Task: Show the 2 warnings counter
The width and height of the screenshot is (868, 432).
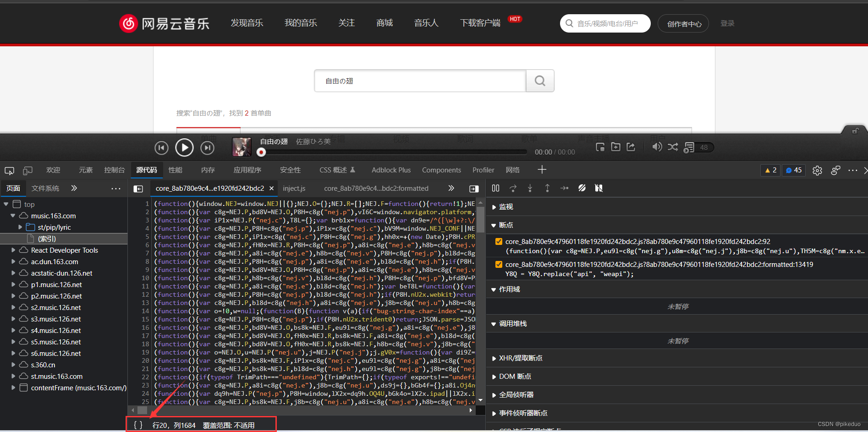Action: click(x=771, y=170)
